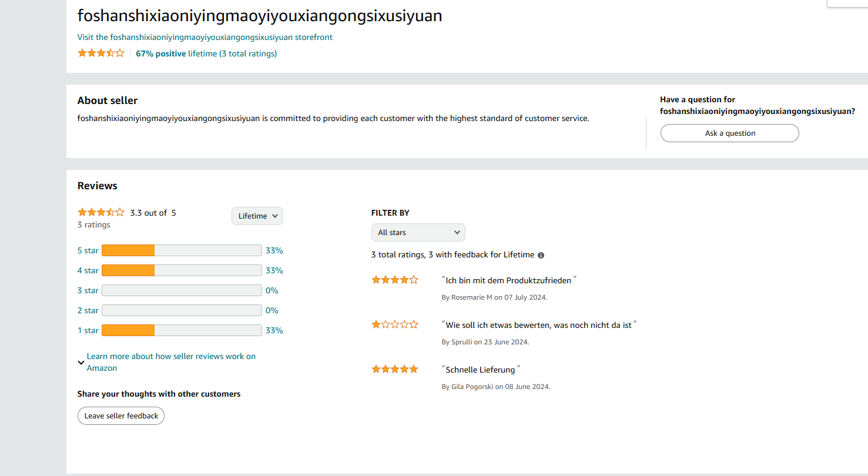Click the review starting "Wie soll ich etwas bewerten"

[x=539, y=326]
